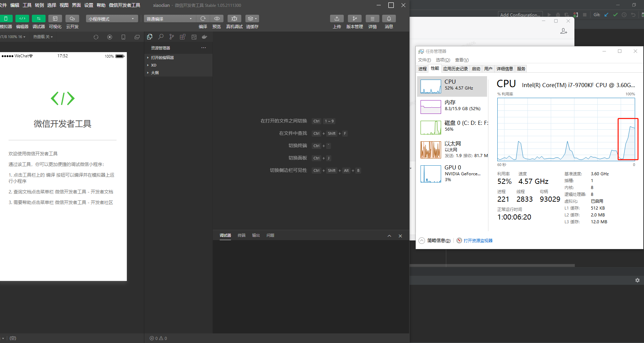This screenshot has height=343, width=644.
Task: Switch to the 问题 problems tab
Action: tap(270, 235)
